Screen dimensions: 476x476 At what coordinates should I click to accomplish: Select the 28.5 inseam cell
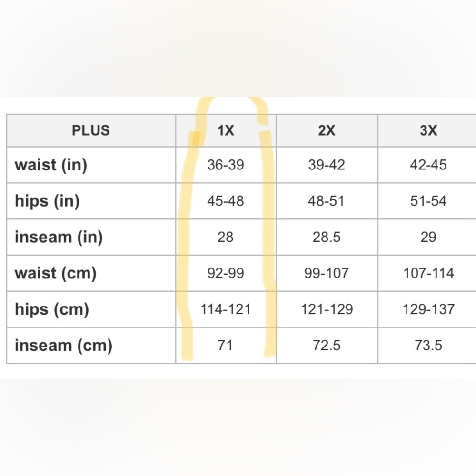coord(327,238)
